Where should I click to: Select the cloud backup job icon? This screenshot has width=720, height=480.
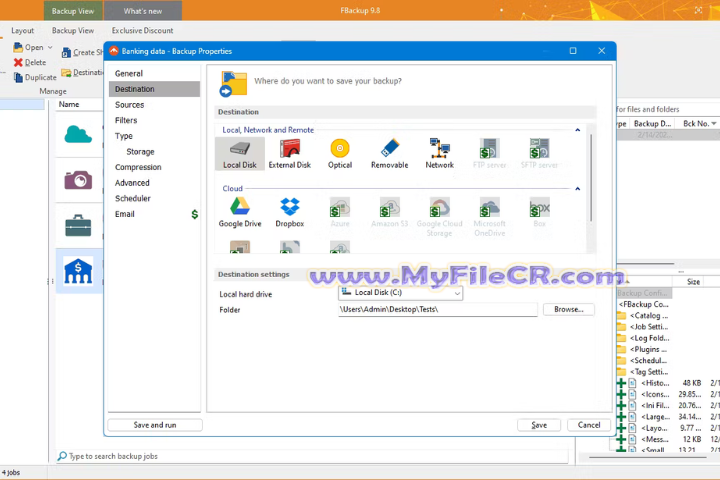pyautogui.click(x=78, y=135)
